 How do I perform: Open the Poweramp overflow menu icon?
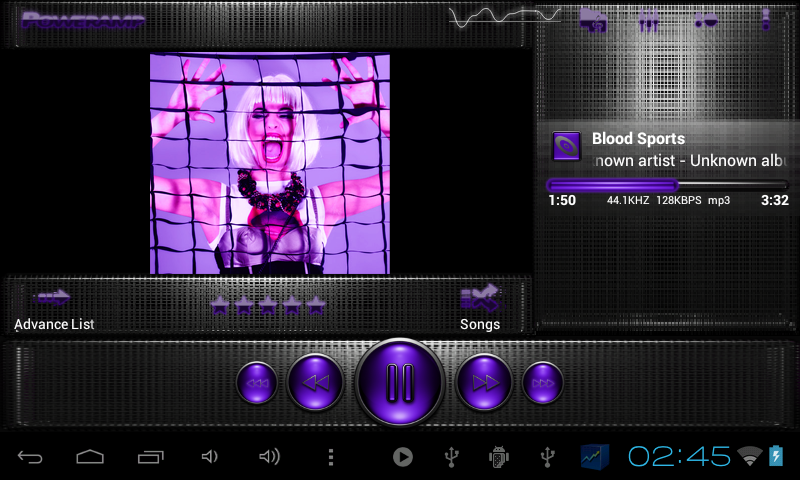pyautogui.click(x=765, y=20)
